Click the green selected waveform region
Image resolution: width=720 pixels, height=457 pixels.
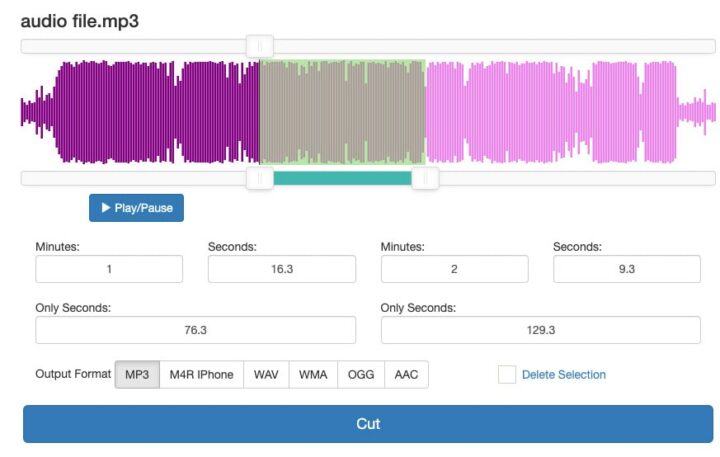(342, 112)
